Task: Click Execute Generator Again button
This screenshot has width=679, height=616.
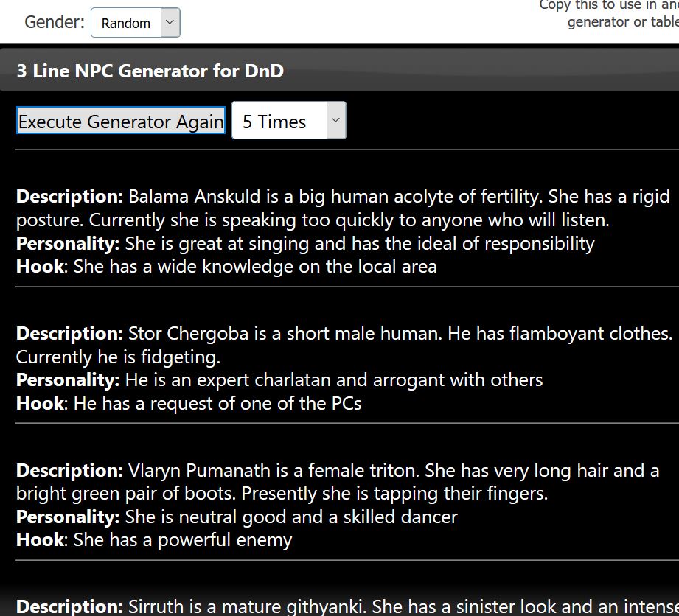Action: coord(121,120)
